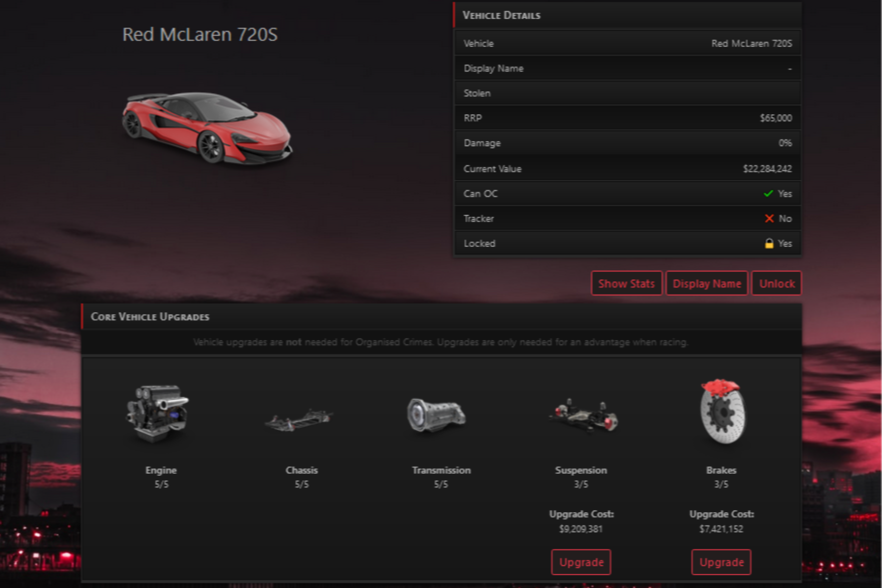
Task: Click the Transmission upgrade icon
Action: (x=437, y=415)
